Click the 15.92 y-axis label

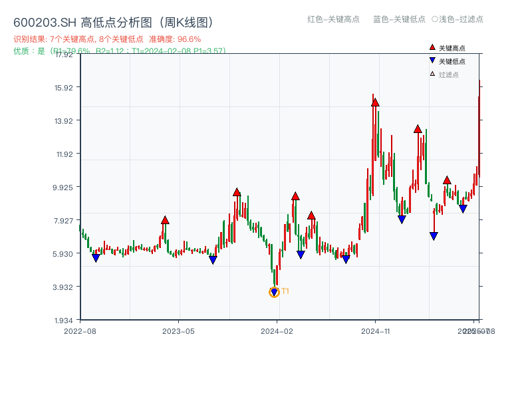tap(64, 88)
